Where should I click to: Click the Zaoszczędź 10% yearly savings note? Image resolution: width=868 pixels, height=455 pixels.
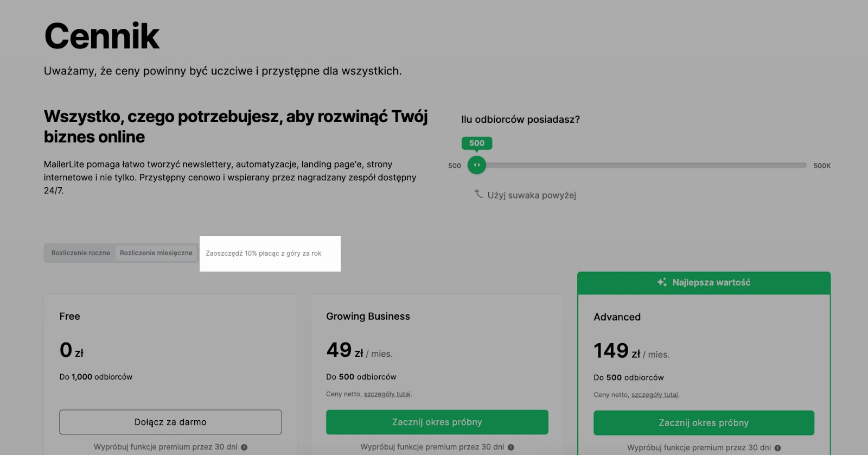(264, 254)
